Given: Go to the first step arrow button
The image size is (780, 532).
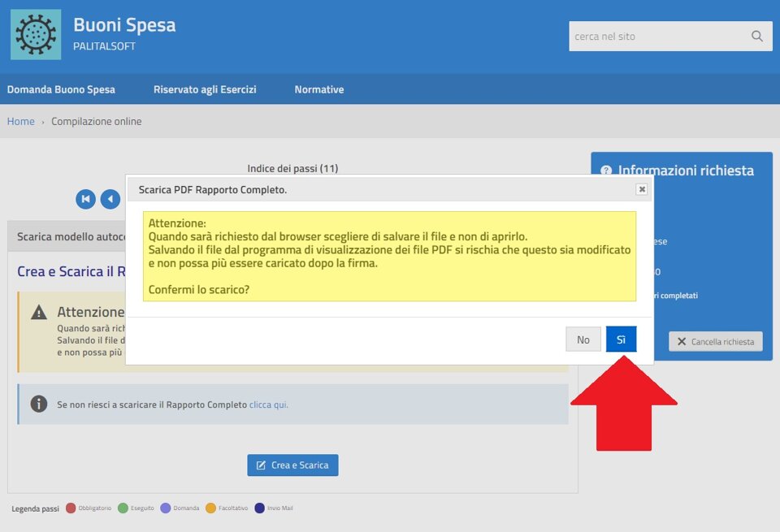Looking at the screenshot, I should 85,199.
